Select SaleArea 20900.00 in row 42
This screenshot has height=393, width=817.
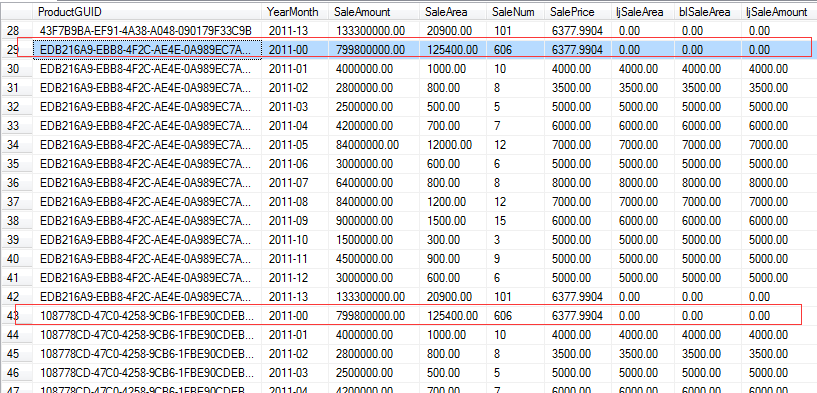pyautogui.click(x=453, y=297)
